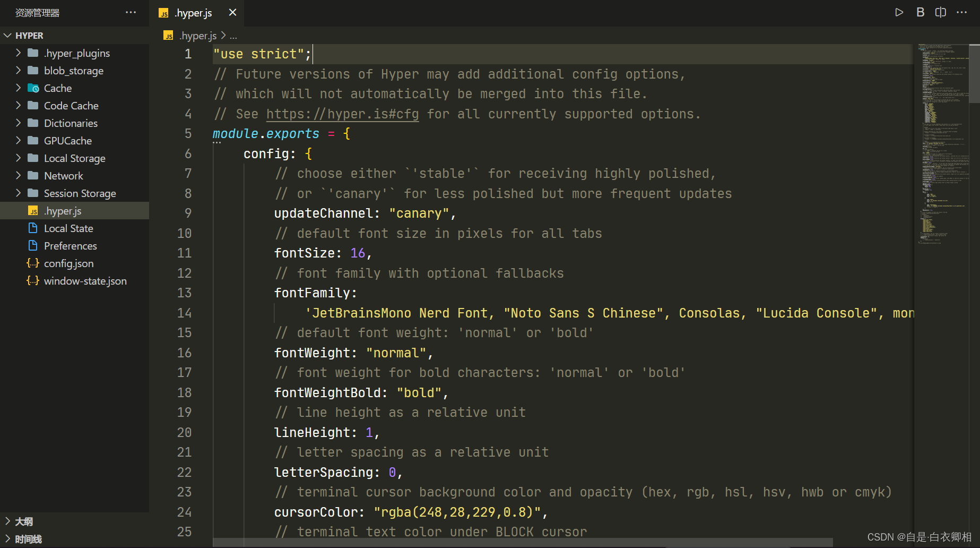The height and width of the screenshot is (548, 980).
Task: Open config.json from the explorer
Action: point(74,263)
